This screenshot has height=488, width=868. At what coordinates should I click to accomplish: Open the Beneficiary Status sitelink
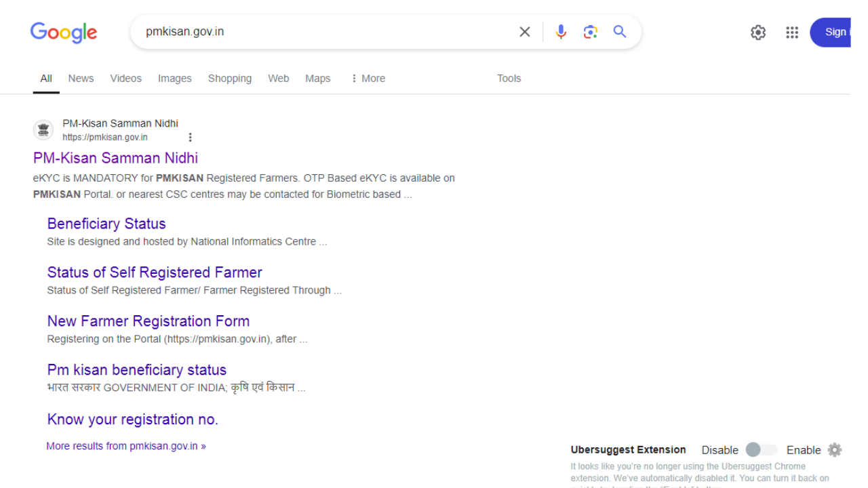[x=106, y=224]
